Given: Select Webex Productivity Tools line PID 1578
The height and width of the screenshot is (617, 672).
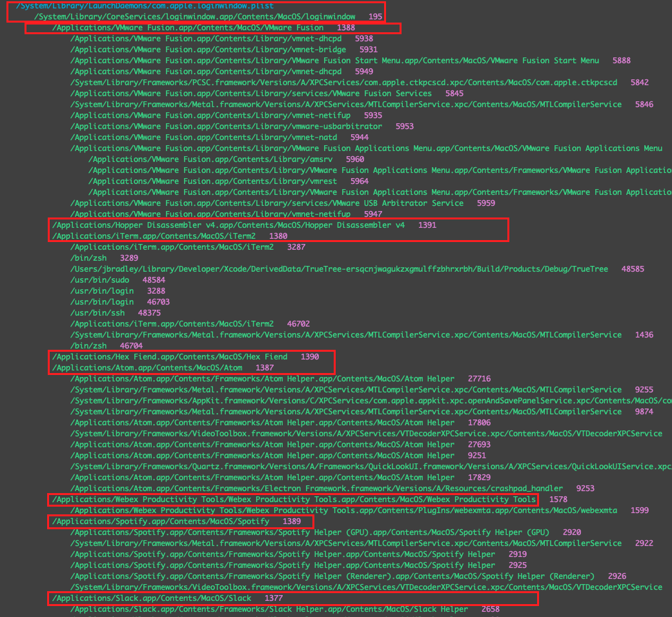Looking at the screenshot, I should pyautogui.click(x=309, y=500).
